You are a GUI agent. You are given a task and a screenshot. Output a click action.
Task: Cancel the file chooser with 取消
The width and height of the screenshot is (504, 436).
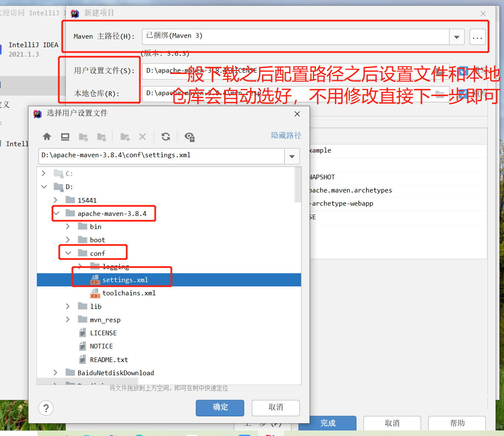pos(276,408)
